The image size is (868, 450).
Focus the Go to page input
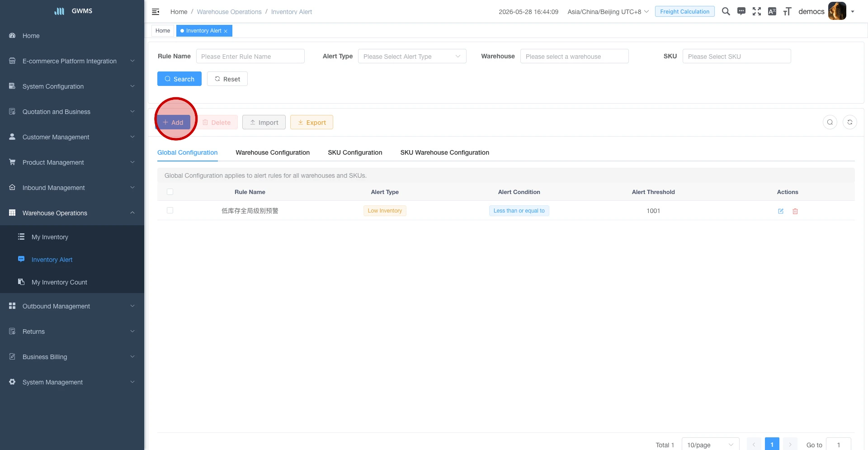pyautogui.click(x=839, y=445)
